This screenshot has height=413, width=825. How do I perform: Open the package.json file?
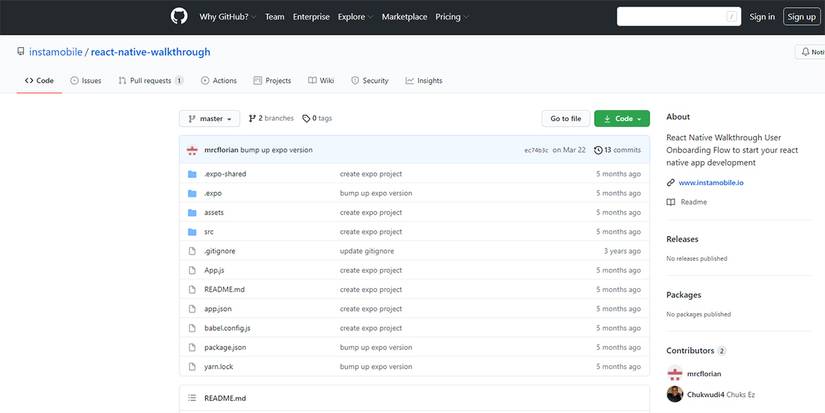(225, 348)
